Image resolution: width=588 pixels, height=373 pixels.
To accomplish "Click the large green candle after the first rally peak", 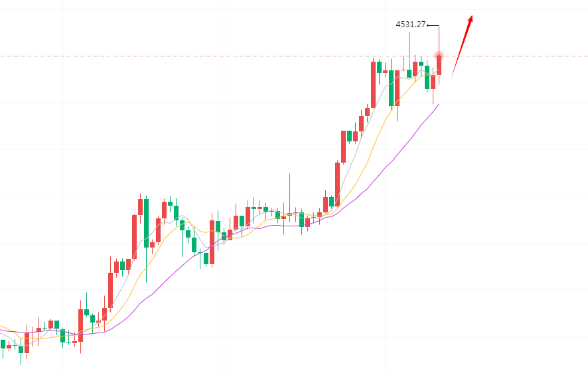I will [146, 222].
